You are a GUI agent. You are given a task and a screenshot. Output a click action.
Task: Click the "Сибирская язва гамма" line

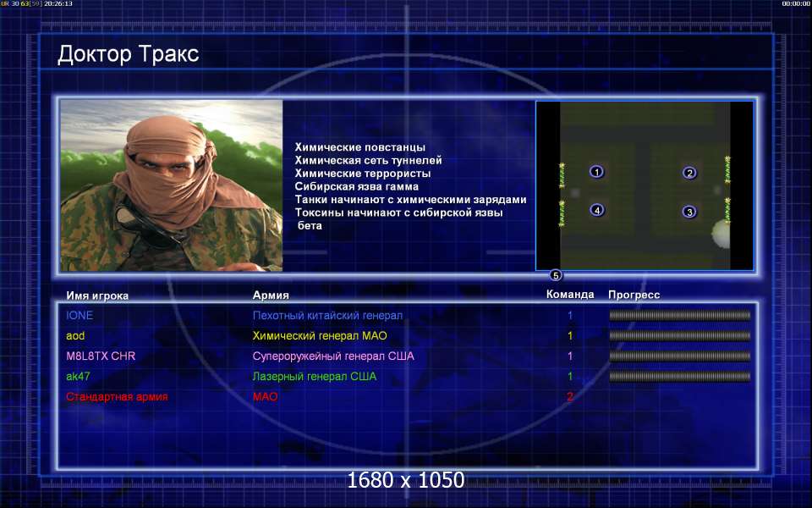356,186
